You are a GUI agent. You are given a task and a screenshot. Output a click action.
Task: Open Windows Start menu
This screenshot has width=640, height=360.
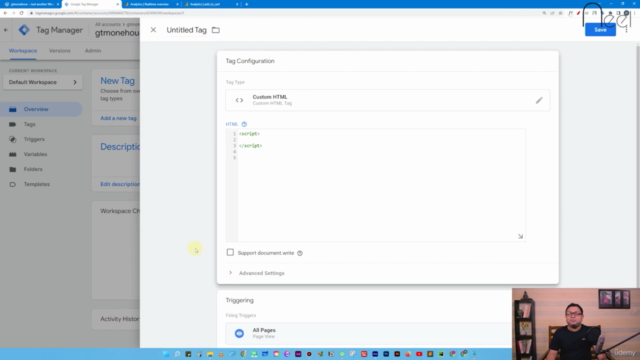point(166,354)
